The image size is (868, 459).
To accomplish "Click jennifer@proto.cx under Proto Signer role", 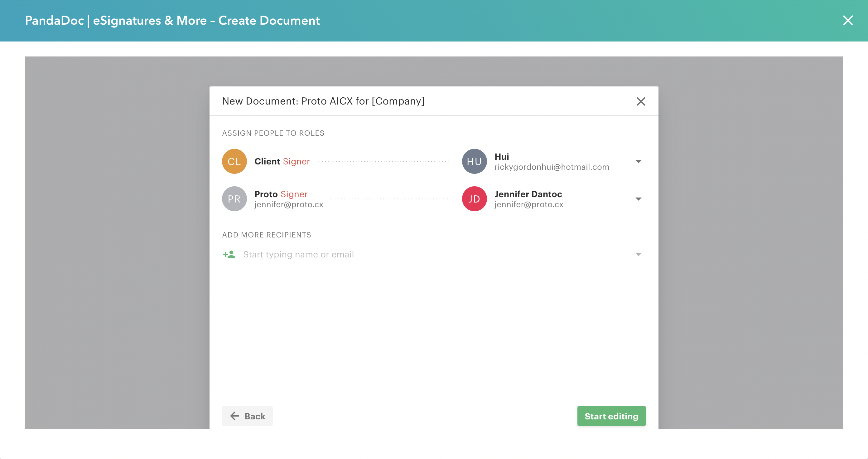I will click(289, 204).
